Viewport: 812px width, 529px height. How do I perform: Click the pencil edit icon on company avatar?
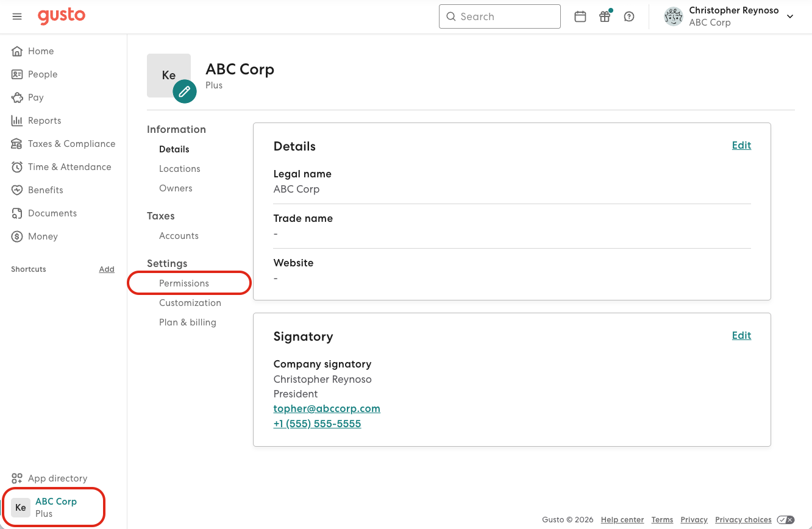pyautogui.click(x=184, y=91)
